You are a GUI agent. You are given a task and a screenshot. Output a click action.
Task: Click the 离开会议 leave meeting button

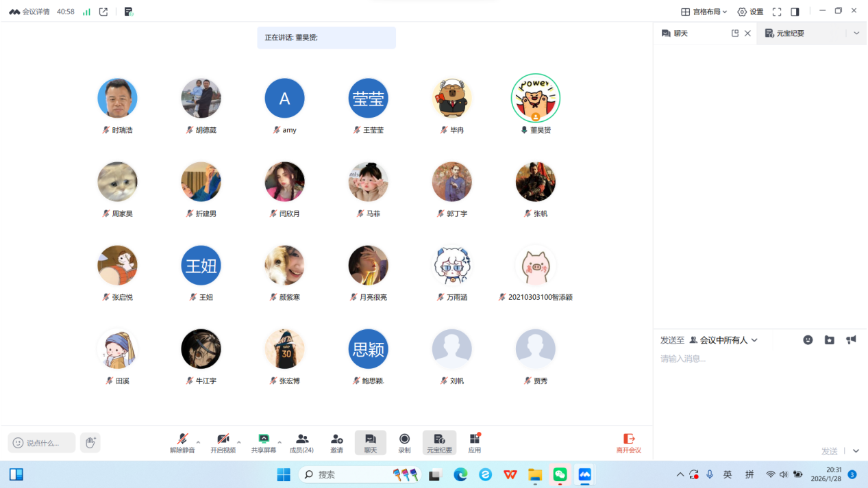(628, 443)
